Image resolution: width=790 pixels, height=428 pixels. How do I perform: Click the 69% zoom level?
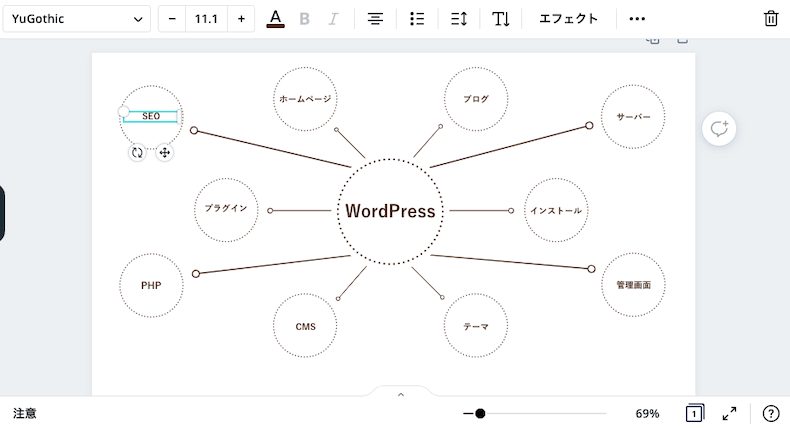tap(647, 413)
